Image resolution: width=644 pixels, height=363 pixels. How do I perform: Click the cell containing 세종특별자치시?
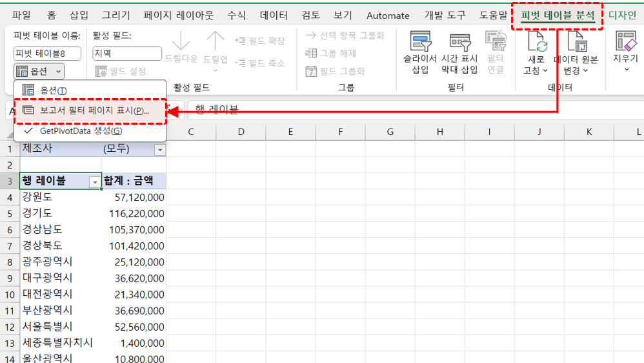pyautogui.click(x=61, y=343)
